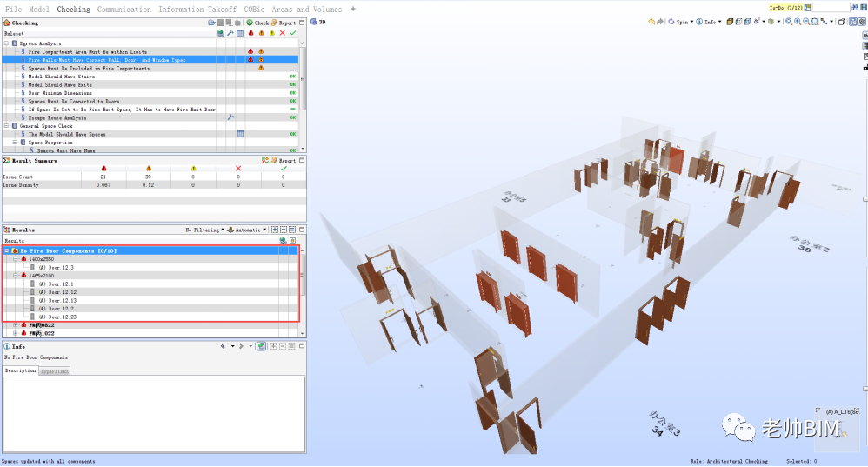The width and height of the screenshot is (868, 467).
Task: Click the Zoom to Window icon
Action: [816, 22]
